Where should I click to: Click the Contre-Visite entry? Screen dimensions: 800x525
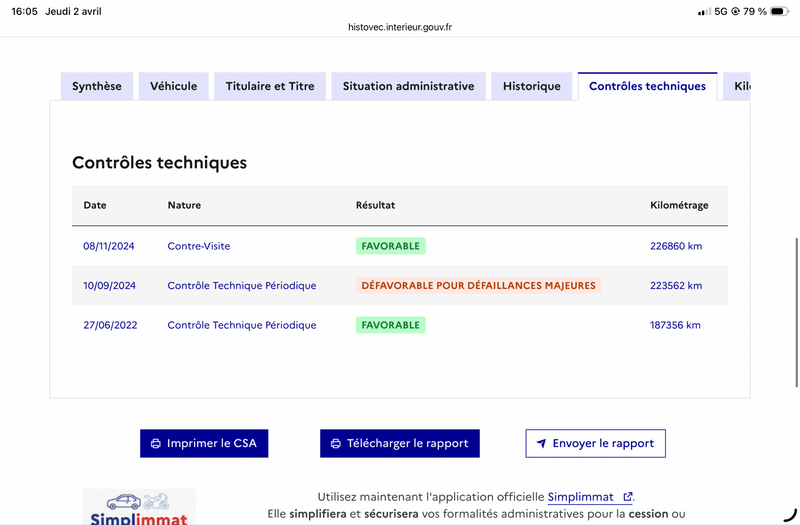198,246
